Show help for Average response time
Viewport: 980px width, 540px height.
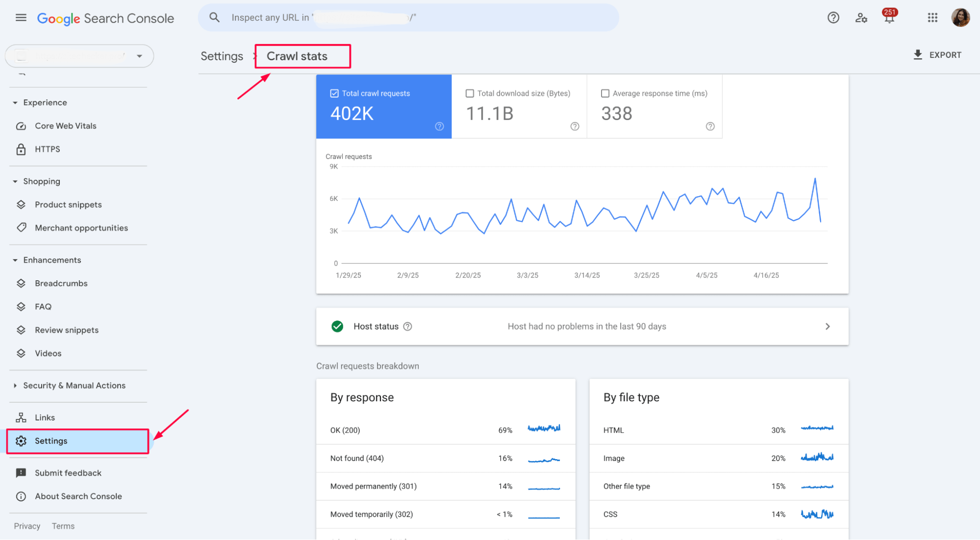click(710, 126)
